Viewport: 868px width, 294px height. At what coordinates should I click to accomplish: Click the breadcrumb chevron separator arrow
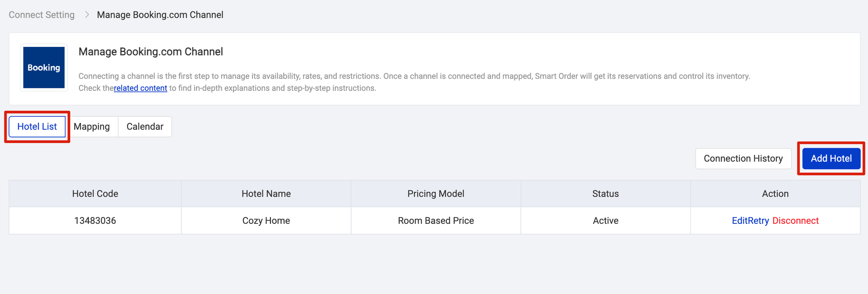tap(87, 15)
